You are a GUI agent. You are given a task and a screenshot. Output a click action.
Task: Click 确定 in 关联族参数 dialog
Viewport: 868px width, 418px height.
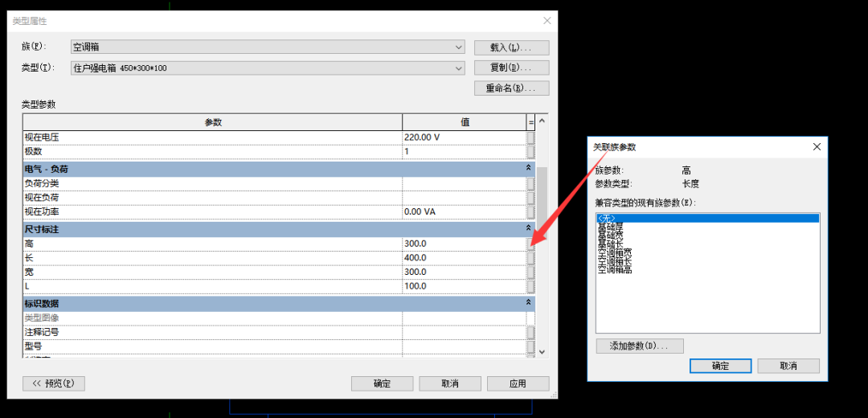click(x=721, y=366)
